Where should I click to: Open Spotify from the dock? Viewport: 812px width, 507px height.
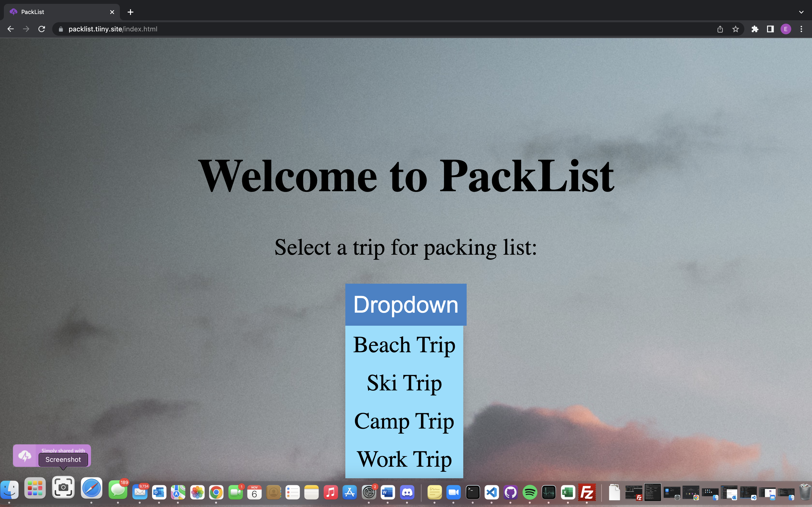pos(530,492)
